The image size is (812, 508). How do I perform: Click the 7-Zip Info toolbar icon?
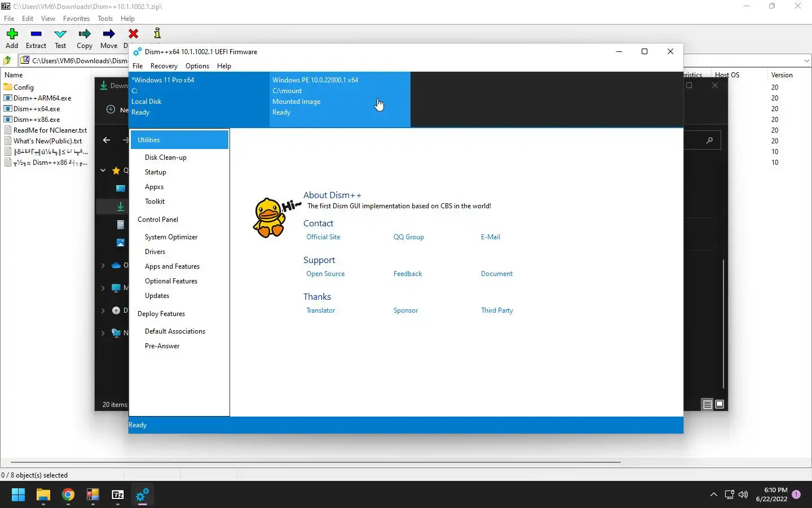coord(157,34)
